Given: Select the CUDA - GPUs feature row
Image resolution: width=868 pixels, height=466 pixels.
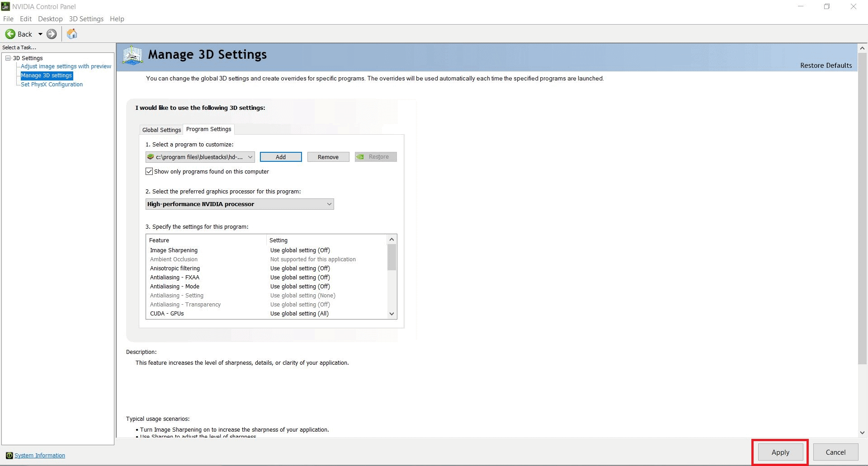Looking at the screenshot, I should click(x=267, y=313).
